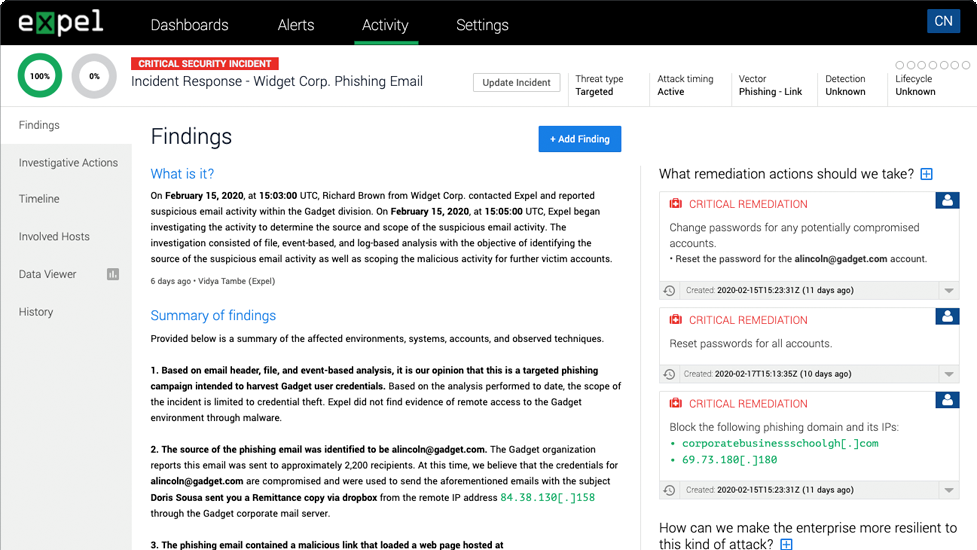Click Vector Phishing - Link field

pyautogui.click(x=770, y=85)
